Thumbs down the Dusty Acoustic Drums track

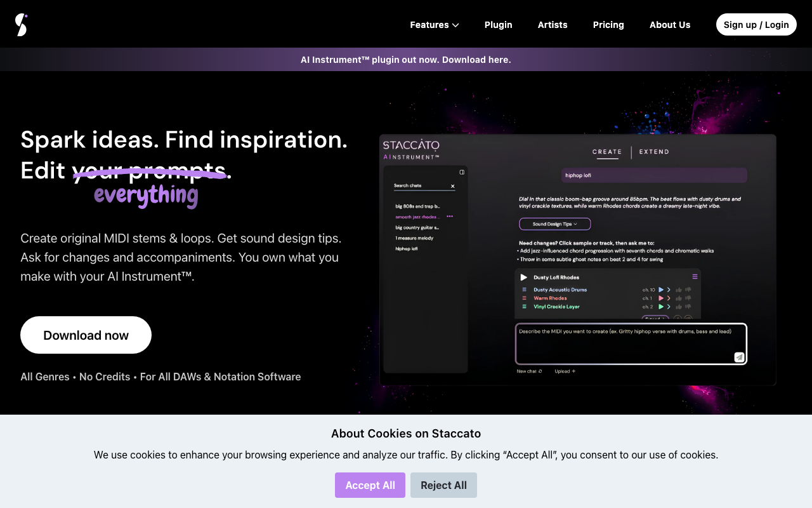coord(688,290)
